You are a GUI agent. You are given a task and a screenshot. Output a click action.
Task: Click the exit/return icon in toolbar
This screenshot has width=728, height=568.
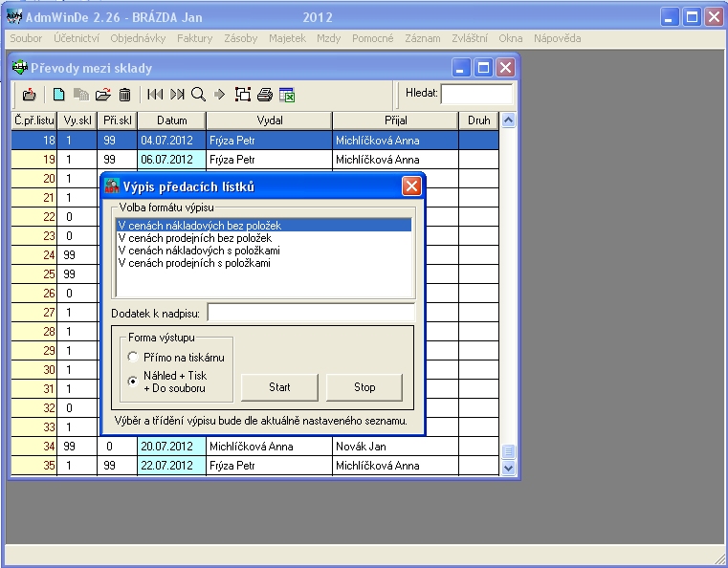click(30, 95)
